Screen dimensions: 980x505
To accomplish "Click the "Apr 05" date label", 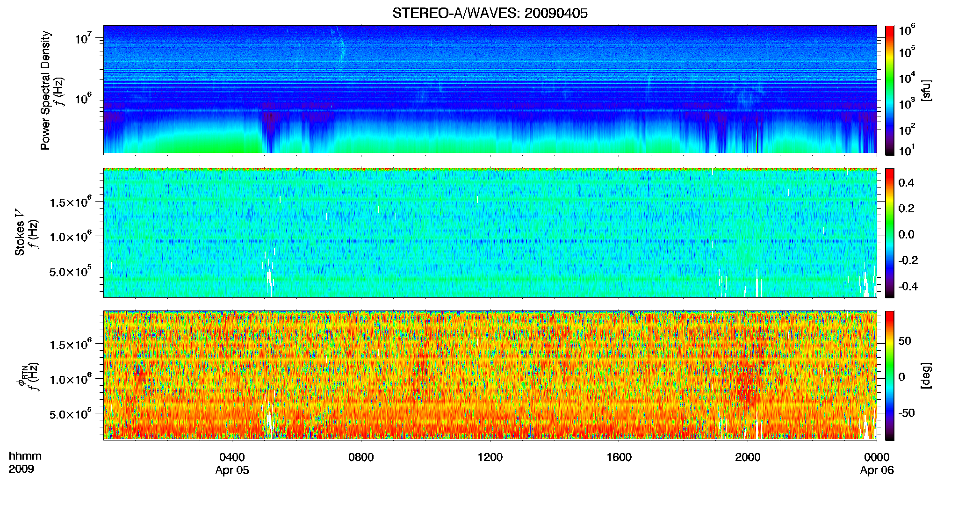I will coord(232,470).
